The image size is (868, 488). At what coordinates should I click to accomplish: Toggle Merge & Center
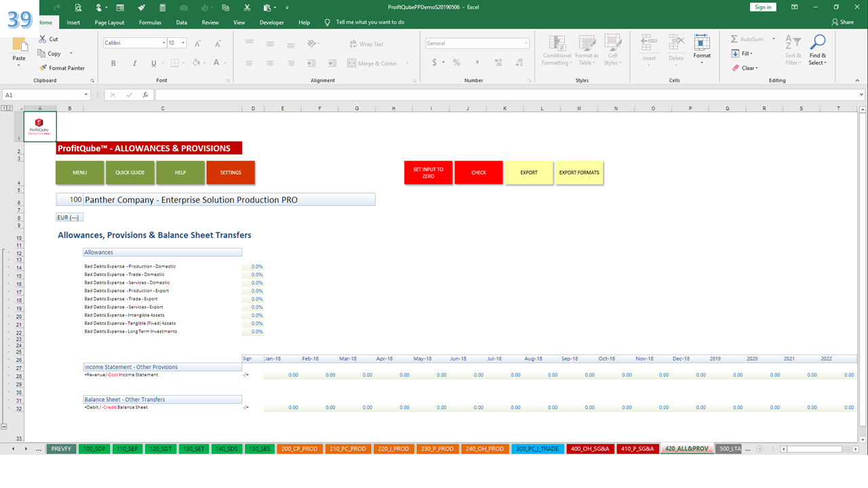click(x=374, y=63)
